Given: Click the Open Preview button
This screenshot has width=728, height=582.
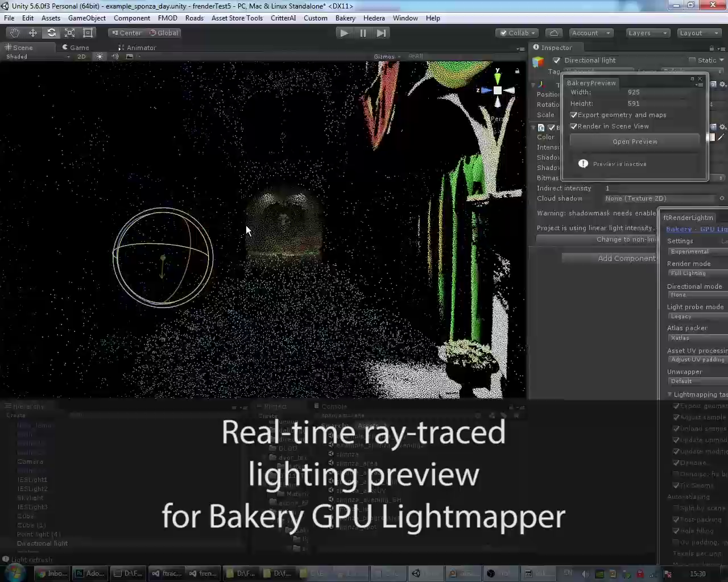Looking at the screenshot, I should click(635, 142).
